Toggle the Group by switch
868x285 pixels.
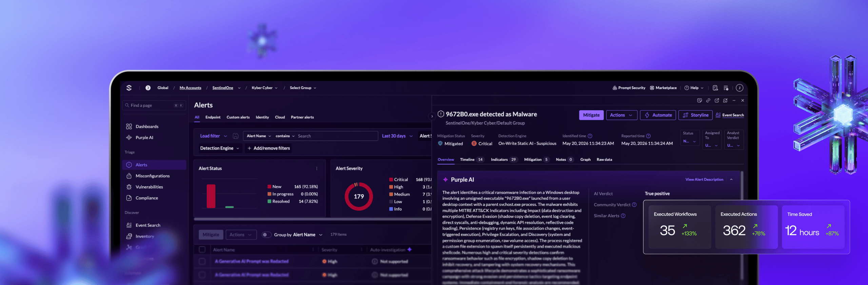(266, 235)
